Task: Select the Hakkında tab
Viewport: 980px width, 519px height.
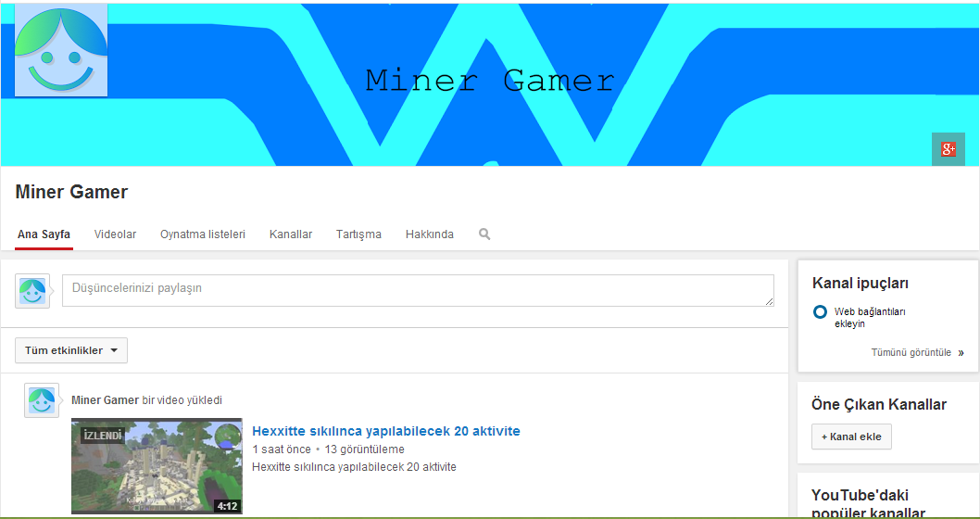Action: click(430, 234)
